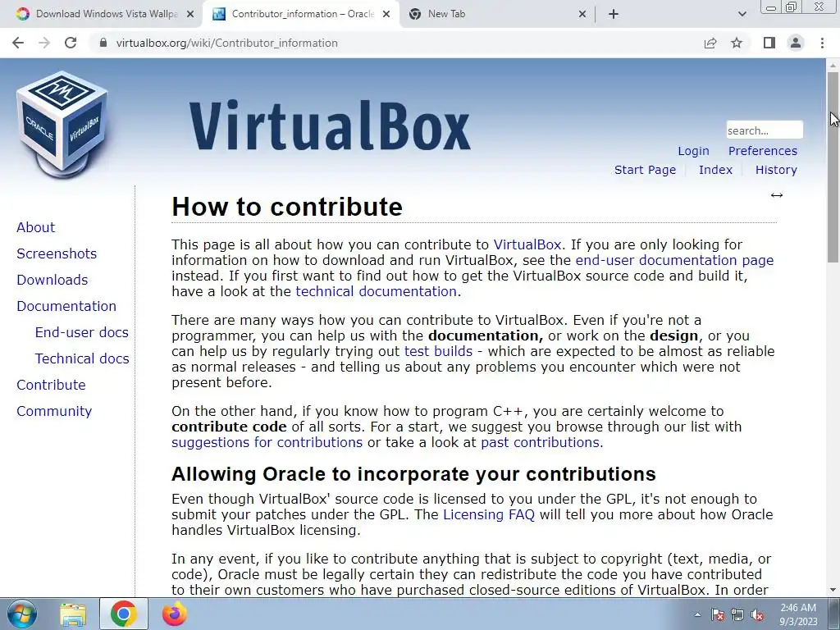
Task: Open Technical docs sidebar link
Action: click(82, 358)
